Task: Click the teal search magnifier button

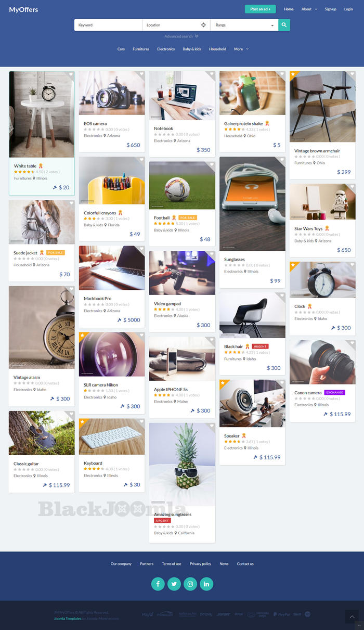Action: 284,25
